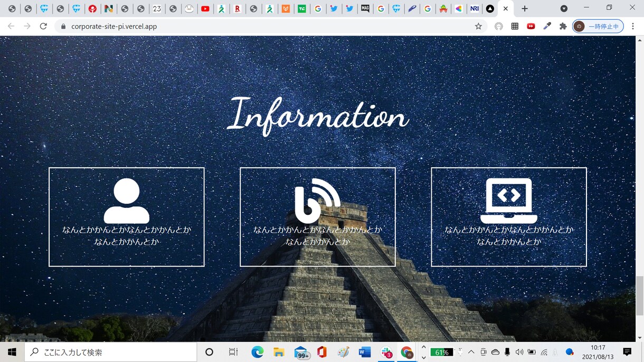Open the Chrome three-dot menu

632,26
